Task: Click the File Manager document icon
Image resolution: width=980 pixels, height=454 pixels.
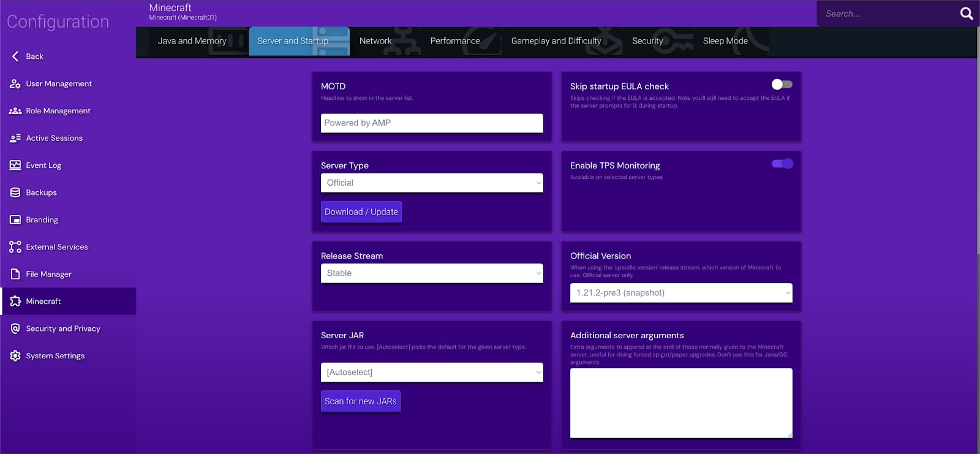Action: coord(15,274)
